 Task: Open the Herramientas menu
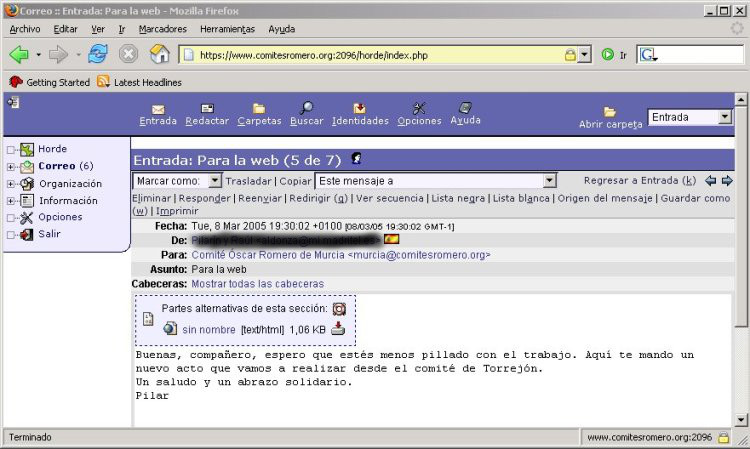pos(227,29)
